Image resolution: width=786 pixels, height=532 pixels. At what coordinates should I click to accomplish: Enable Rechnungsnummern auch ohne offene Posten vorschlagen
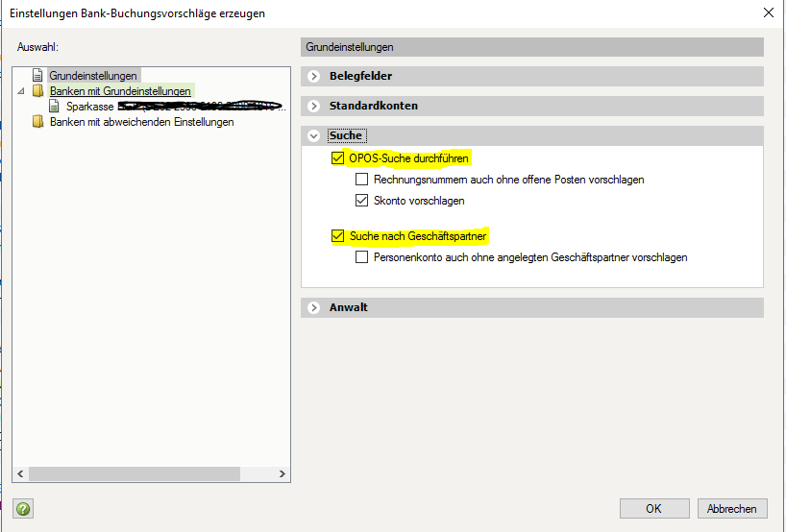tap(361, 180)
